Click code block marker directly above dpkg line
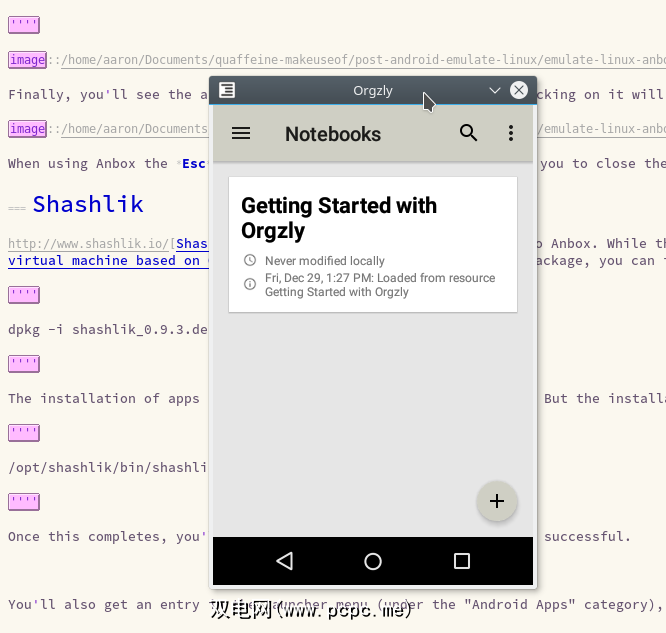The image size is (666, 633). 23,294
